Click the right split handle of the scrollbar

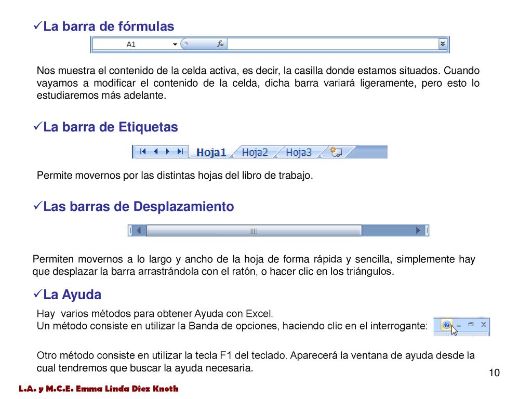[x=427, y=230]
